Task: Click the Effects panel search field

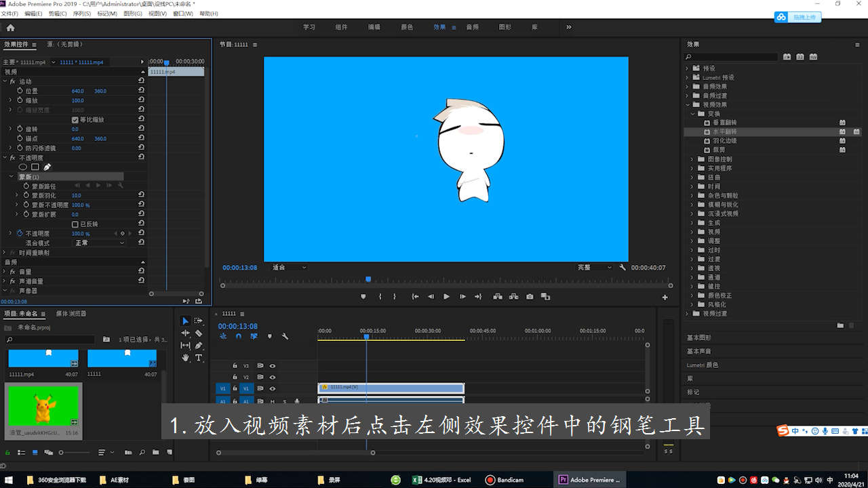Action: click(x=731, y=57)
